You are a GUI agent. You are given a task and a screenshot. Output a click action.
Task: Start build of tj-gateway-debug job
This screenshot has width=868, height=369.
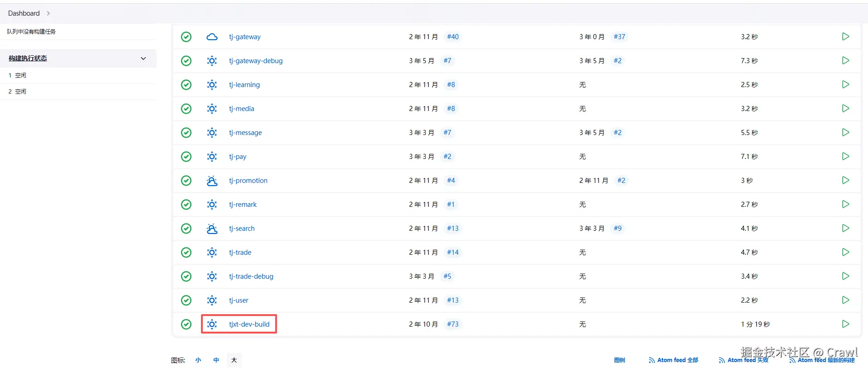(x=845, y=60)
